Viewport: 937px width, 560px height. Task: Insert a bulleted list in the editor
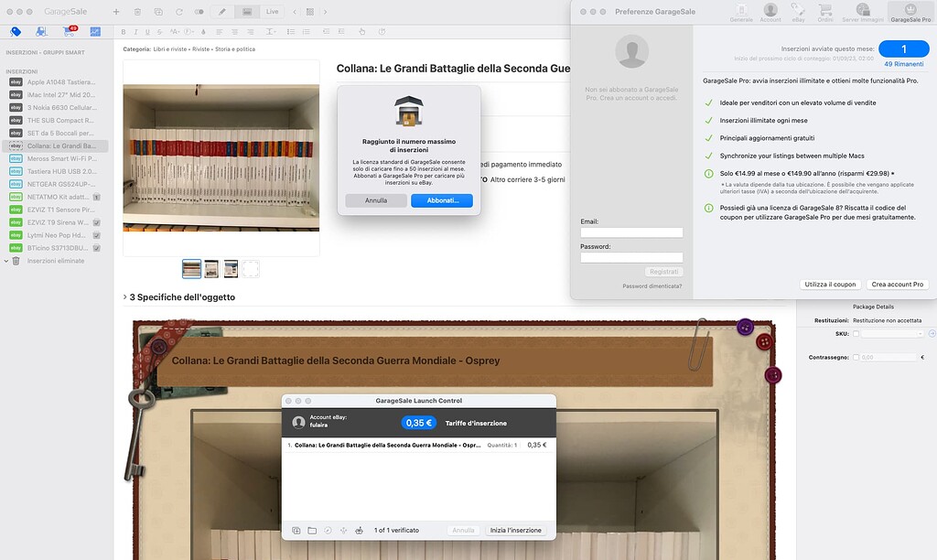tap(290, 32)
